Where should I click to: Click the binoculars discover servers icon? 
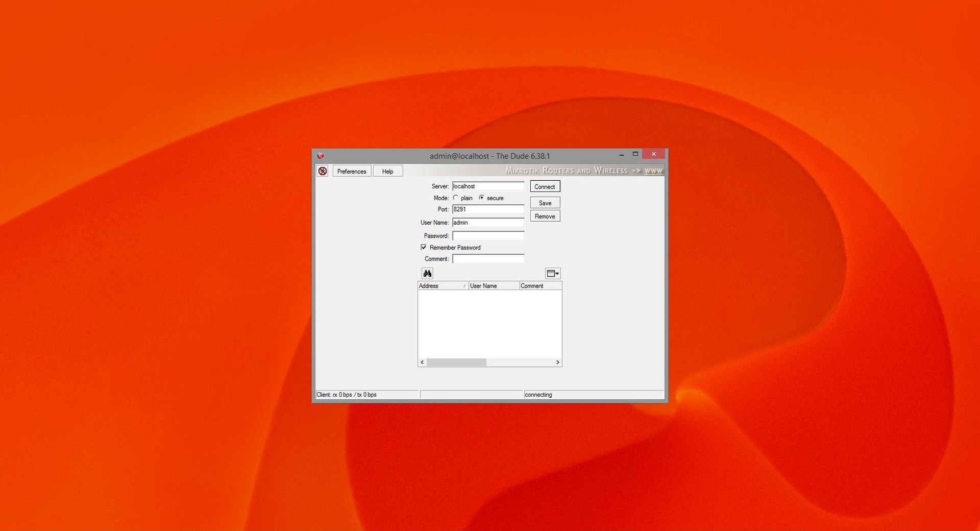click(x=427, y=274)
